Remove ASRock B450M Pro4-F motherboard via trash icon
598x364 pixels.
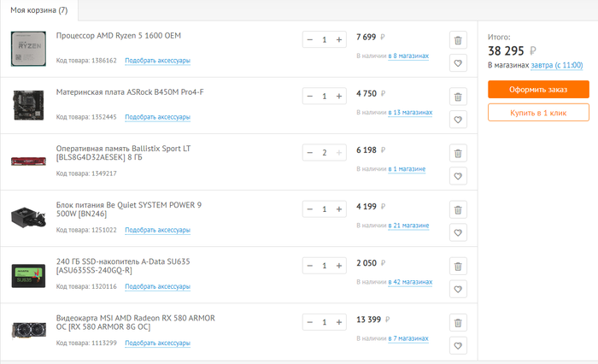click(458, 97)
